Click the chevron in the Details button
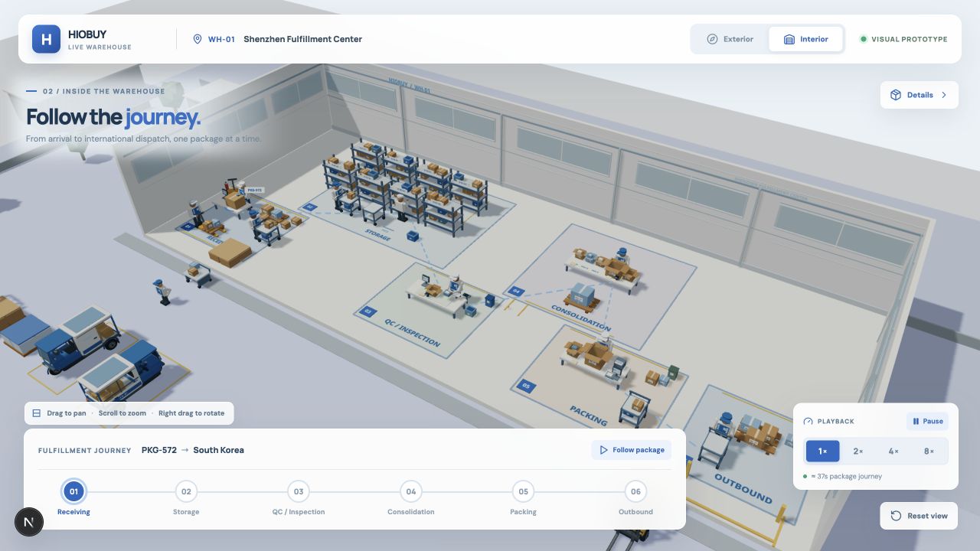Viewport: 980px width, 551px height. pos(944,95)
